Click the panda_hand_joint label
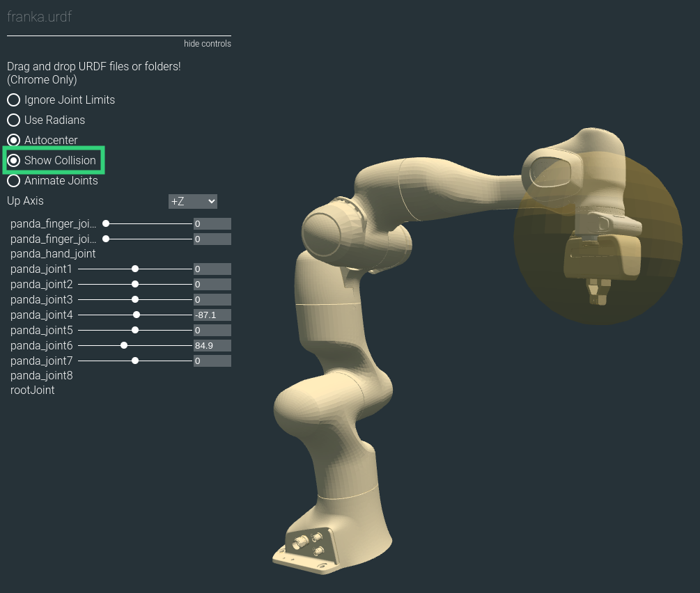 [x=52, y=253]
